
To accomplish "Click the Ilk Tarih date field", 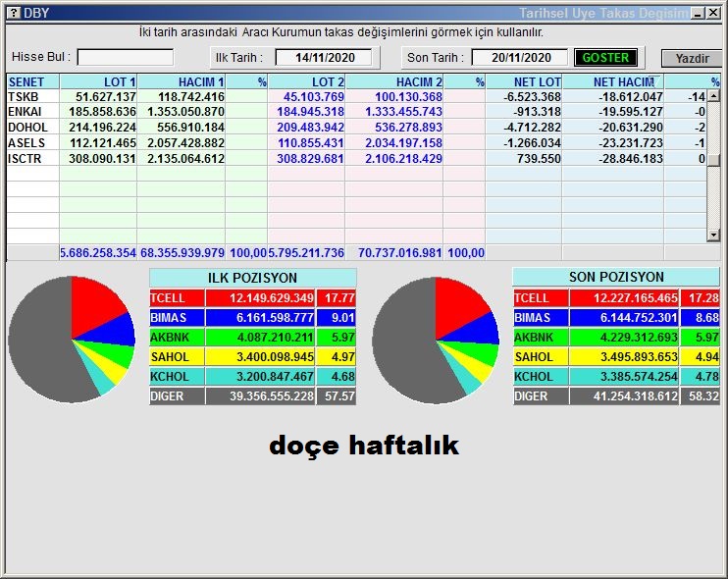I will [x=324, y=58].
